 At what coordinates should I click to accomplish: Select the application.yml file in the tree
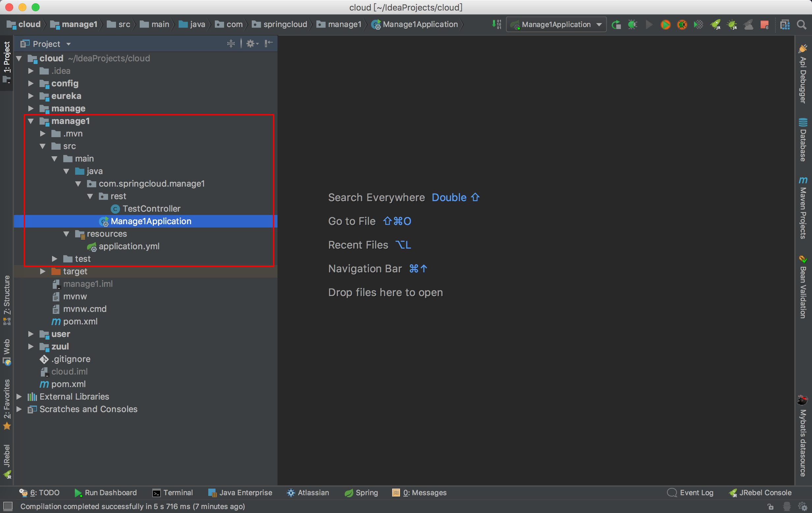(129, 246)
